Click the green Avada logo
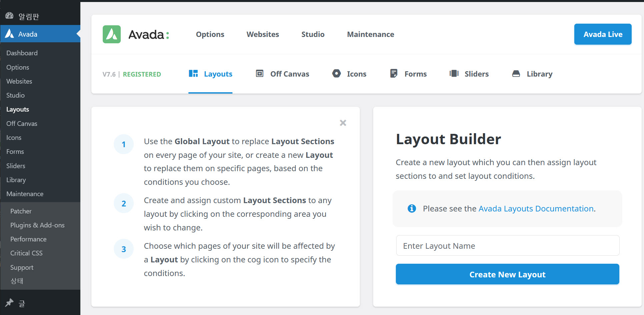The width and height of the screenshot is (644, 315). pyautogui.click(x=112, y=34)
